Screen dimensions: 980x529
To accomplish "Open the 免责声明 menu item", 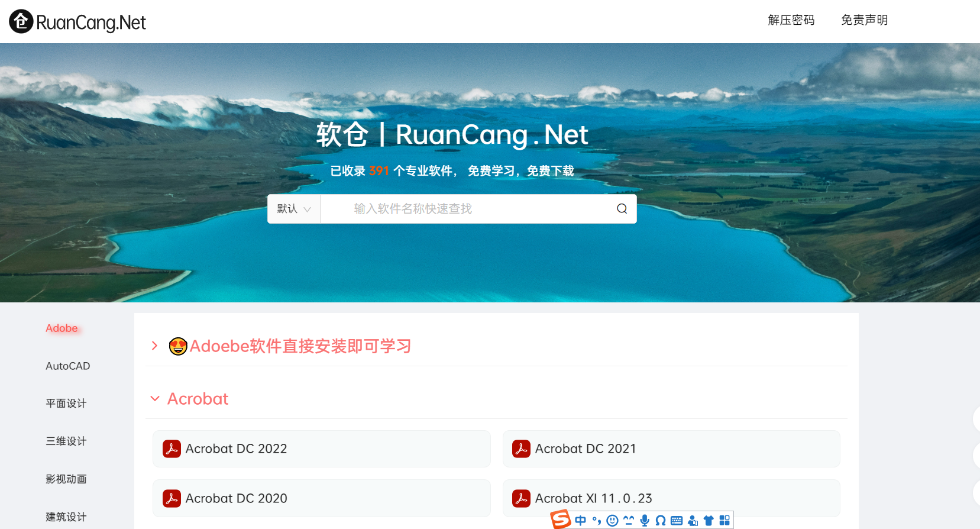I will pos(864,20).
